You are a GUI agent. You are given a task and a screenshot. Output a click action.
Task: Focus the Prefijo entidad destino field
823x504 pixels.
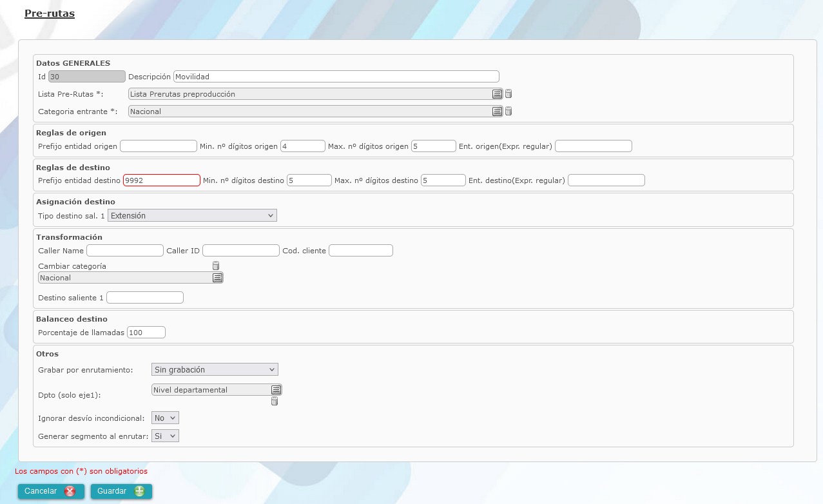pos(161,180)
